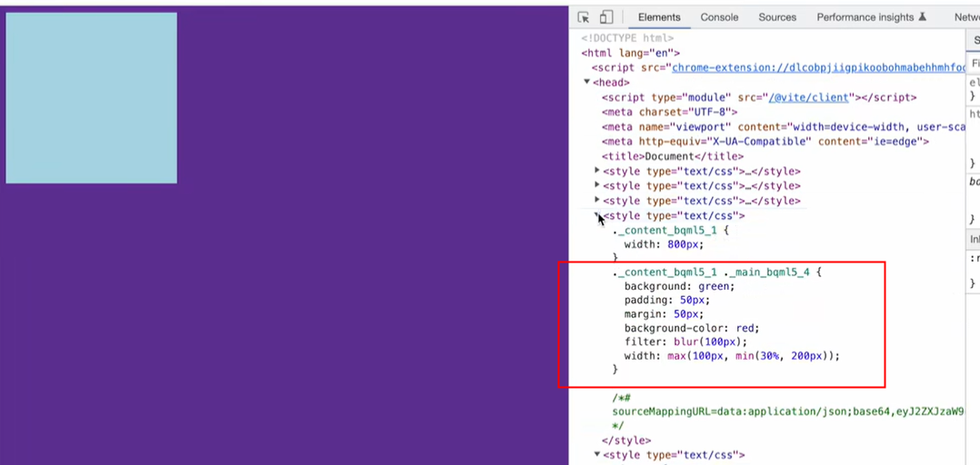Viewport: 980px width, 465px height.
Task: Expand the first collapsed style tag
Action: click(x=597, y=171)
